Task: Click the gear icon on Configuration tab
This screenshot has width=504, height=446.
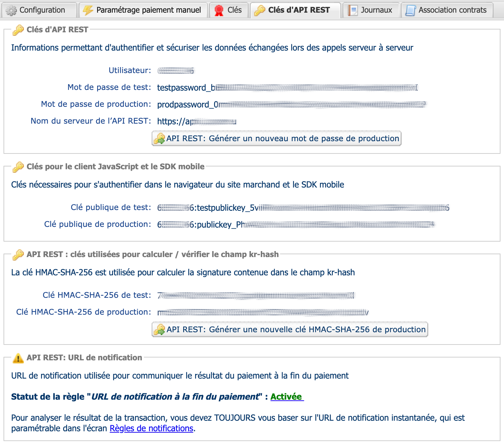Action: coord(11,11)
